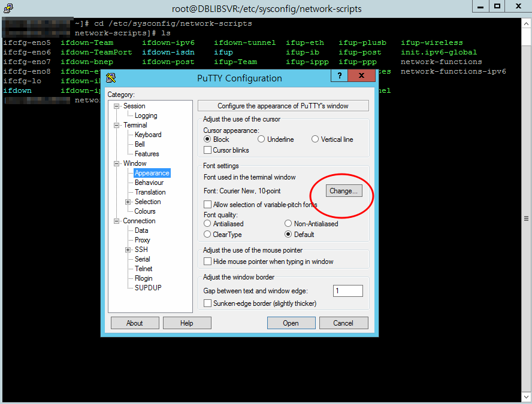
Task: Click the Open button
Action: tap(291, 323)
